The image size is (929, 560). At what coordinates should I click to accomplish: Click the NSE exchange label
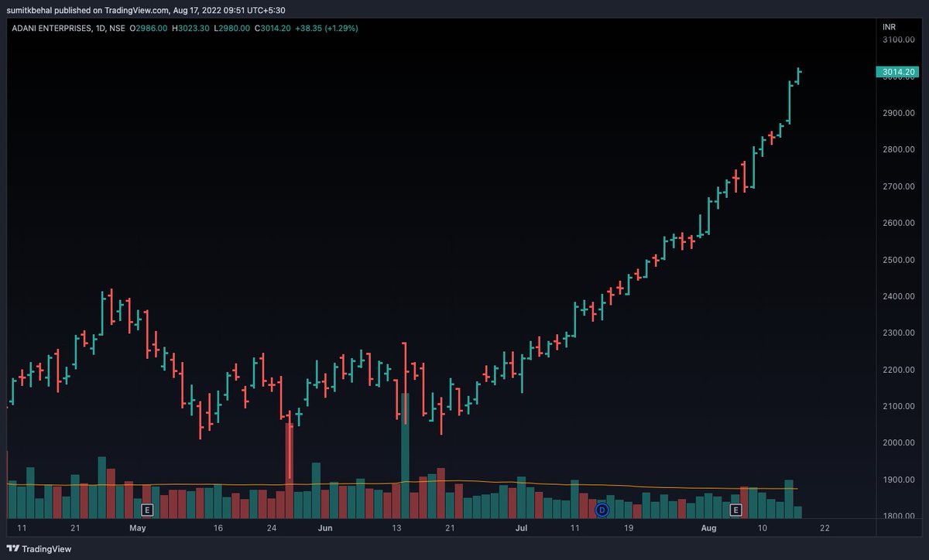coord(117,28)
